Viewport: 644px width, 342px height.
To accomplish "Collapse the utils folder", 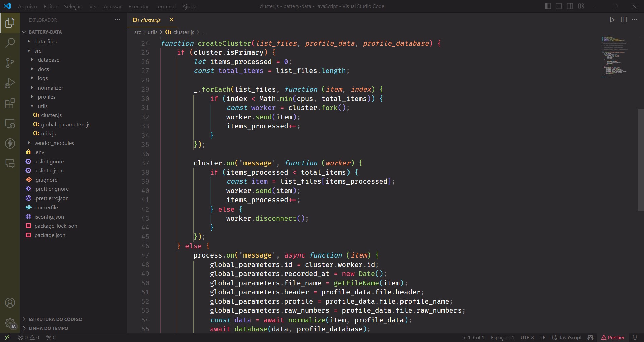I will click(43, 106).
